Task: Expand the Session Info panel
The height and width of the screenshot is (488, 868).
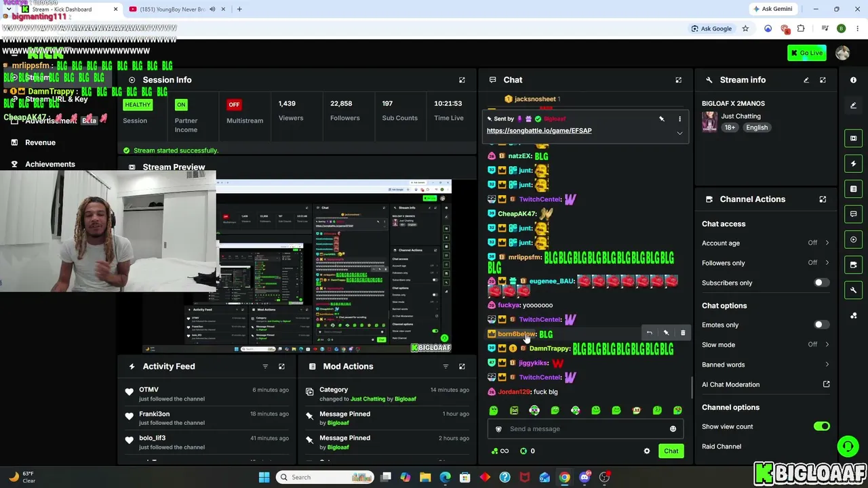Action: click(x=462, y=80)
